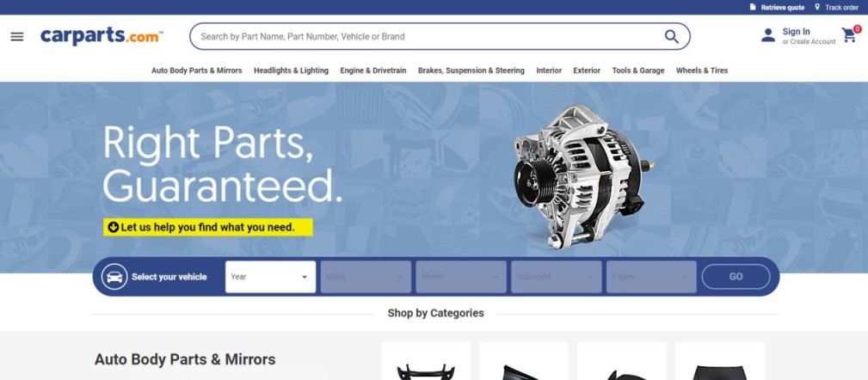Click the down-arrow icon in yellow banner
The image size is (868, 380).
click(x=113, y=227)
